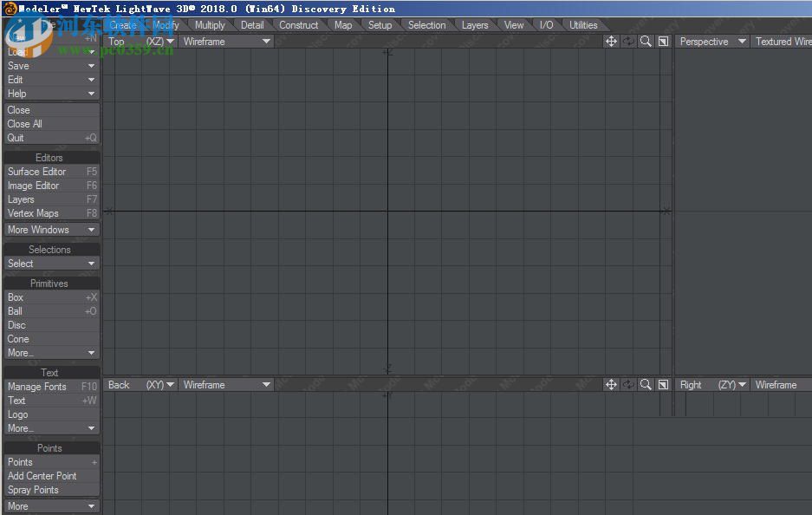Maximize the Top viewport with its corner icon

click(x=663, y=42)
